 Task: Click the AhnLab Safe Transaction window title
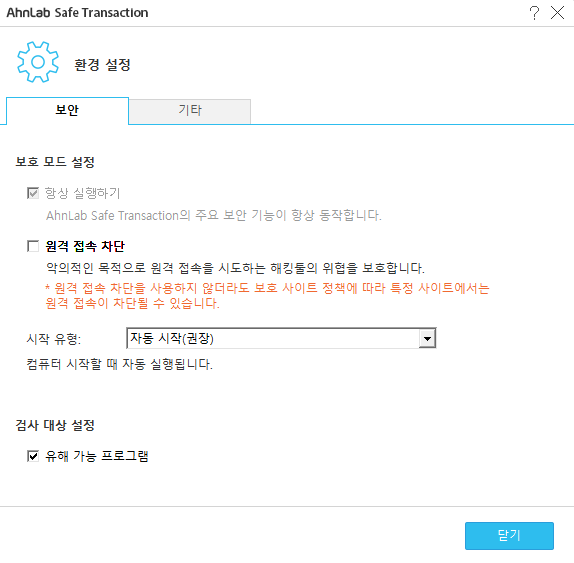coord(77,13)
